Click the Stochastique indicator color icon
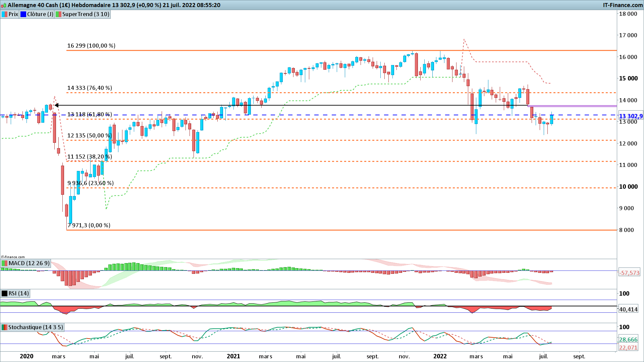 point(5,327)
